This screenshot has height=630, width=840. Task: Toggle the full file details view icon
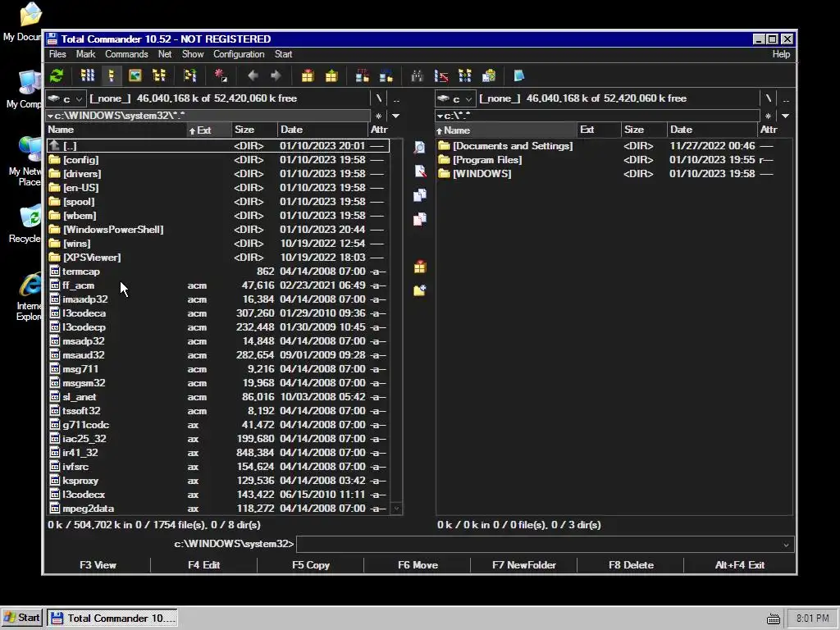click(x=112, y=75)
